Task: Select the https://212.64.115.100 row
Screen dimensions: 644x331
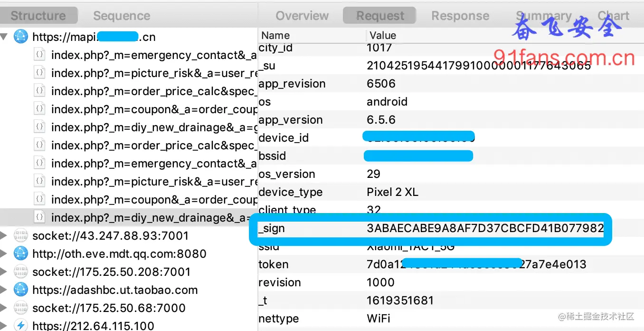Action: click(129, 325)
